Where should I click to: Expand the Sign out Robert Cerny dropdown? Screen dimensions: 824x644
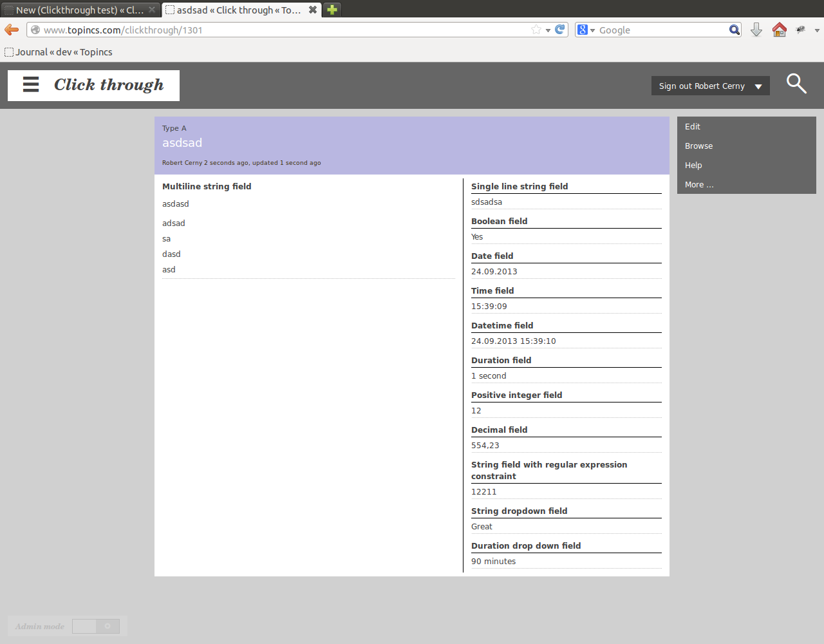(758, 86)
